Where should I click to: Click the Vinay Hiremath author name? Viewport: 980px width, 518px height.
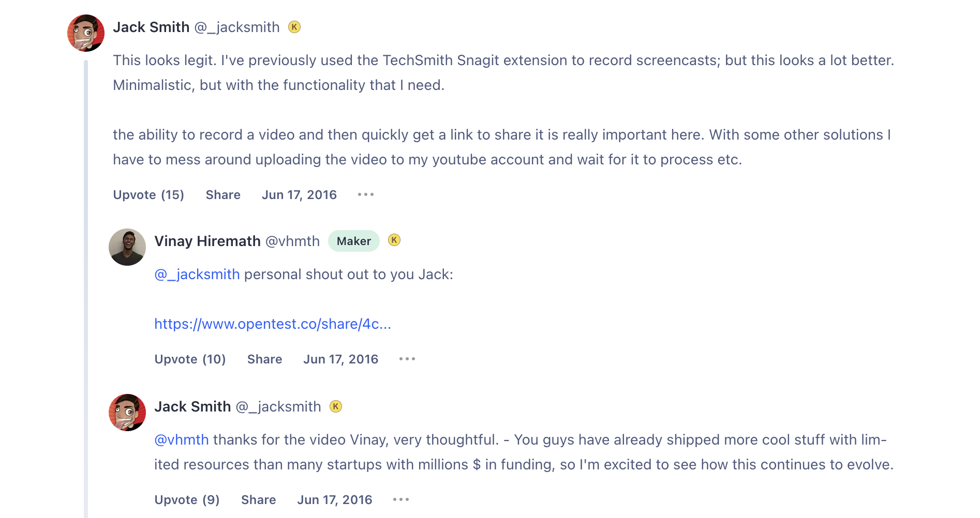[x=207, y=241]
